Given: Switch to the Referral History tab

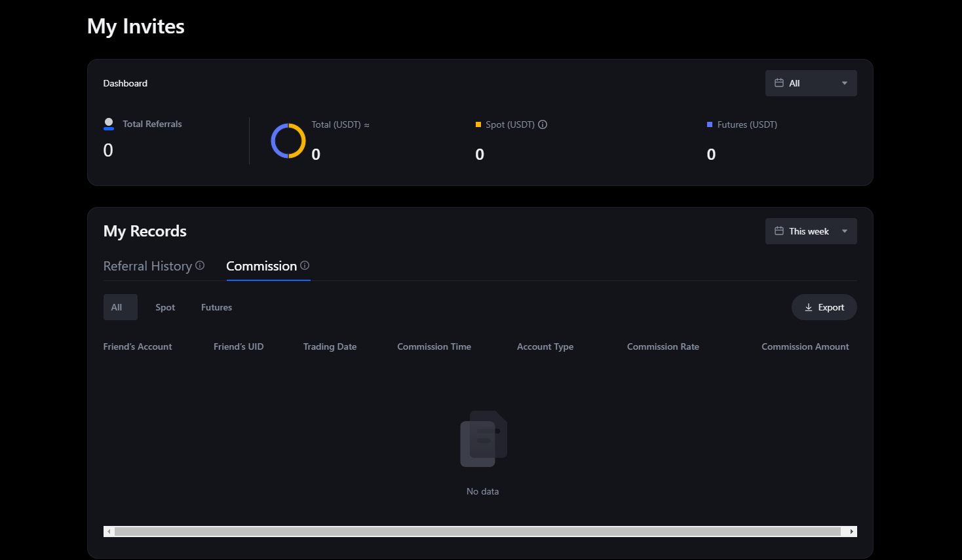Looking at the screenshot, I should click(x=147, y=266).
